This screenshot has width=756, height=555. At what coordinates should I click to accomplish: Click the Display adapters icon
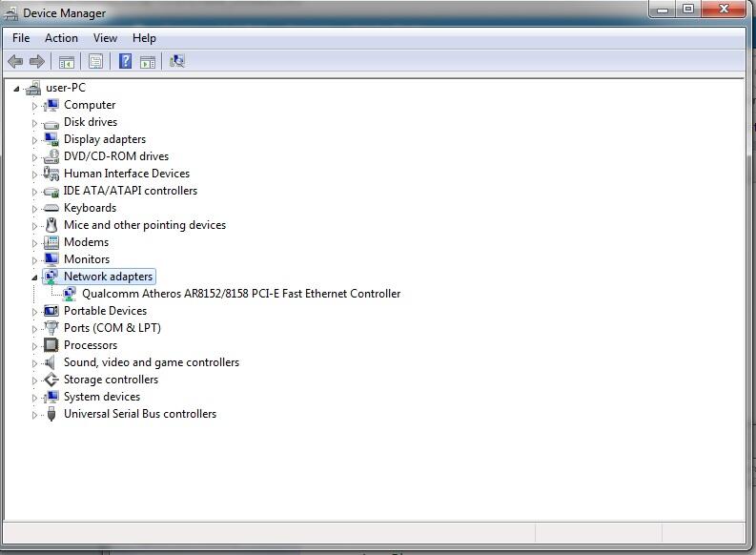coord(51,139)
